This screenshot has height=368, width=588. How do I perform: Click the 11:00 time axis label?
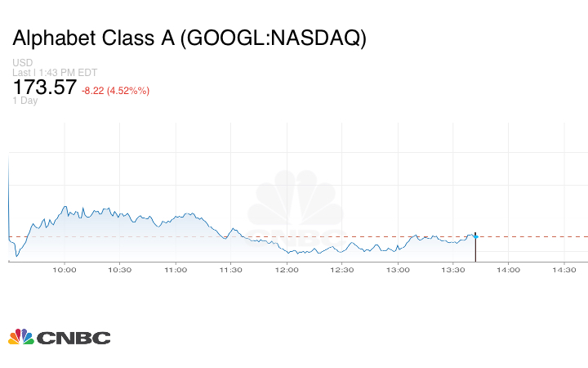(176, 269)
